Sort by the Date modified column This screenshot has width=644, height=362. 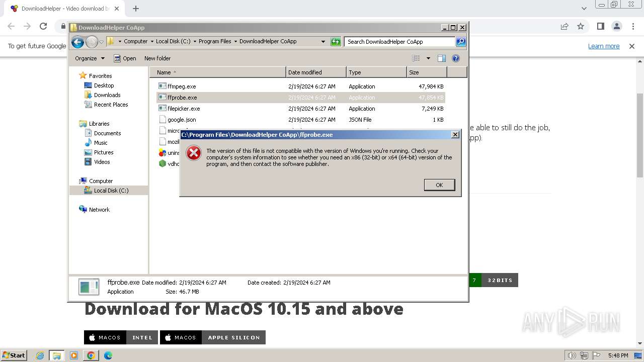click(x=316, y=72)
